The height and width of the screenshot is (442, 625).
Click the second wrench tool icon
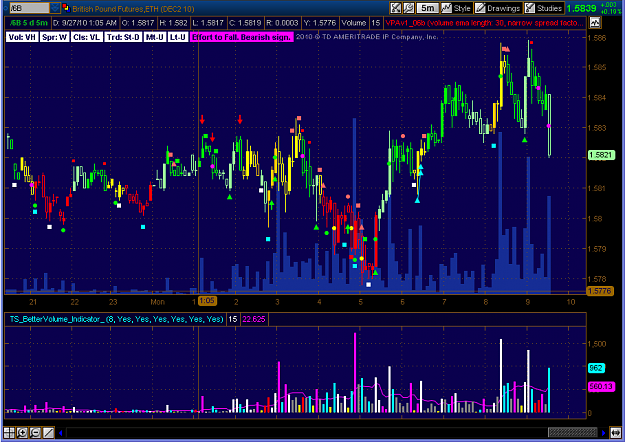click(x=408, y=8)
